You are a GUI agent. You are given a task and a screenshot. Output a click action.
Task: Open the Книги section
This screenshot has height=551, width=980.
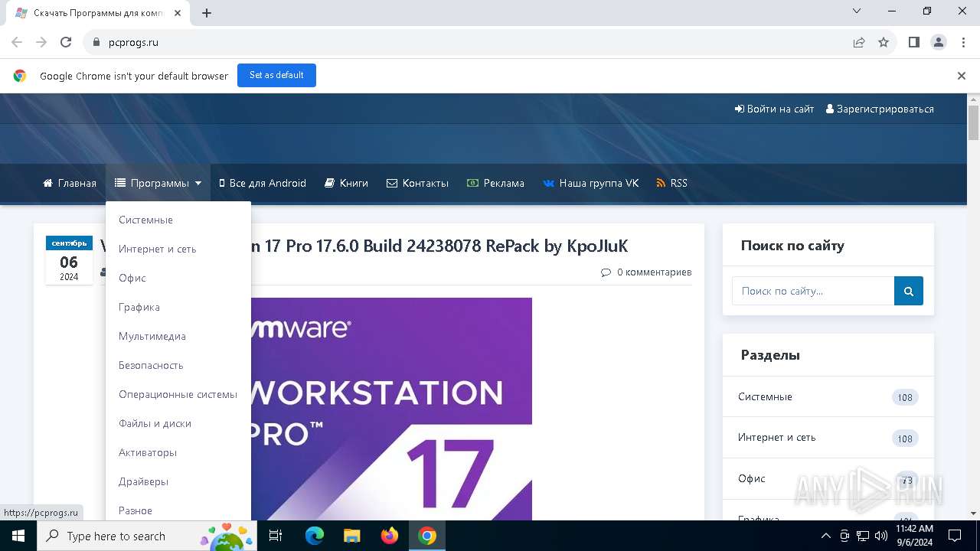pyautogui.click(x=346, y=183)
